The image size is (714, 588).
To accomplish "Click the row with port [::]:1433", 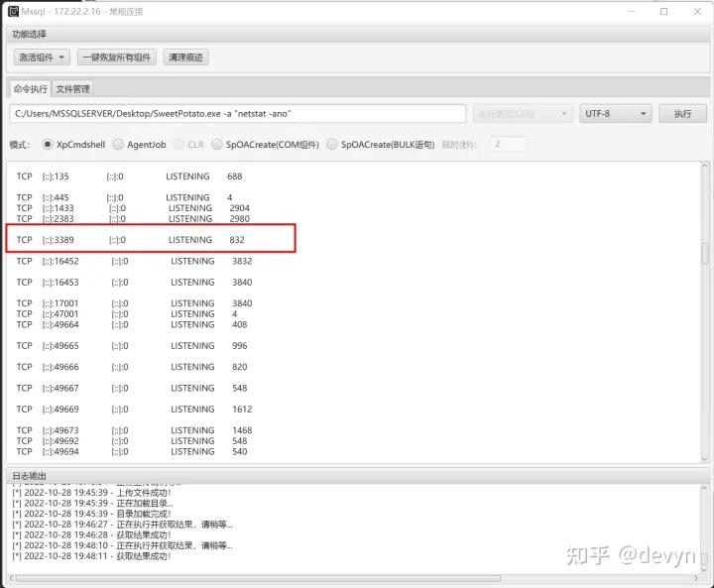I will 133,208.
